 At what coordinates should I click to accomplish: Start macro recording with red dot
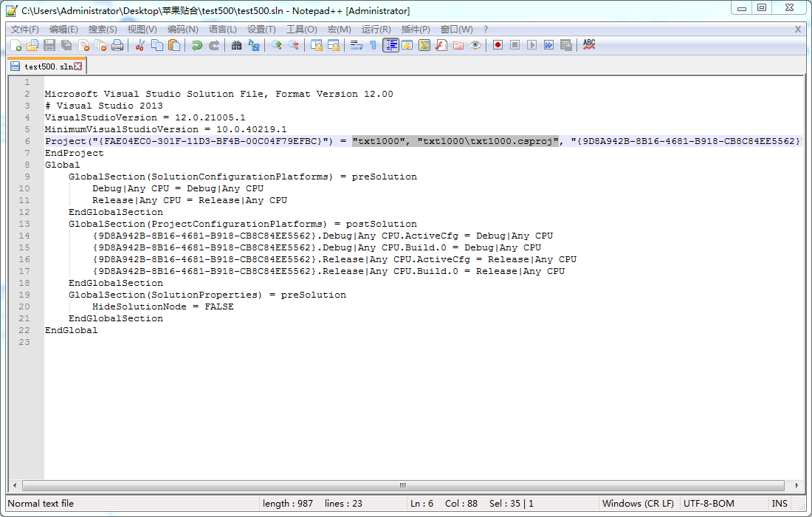(x=498, y=45)
